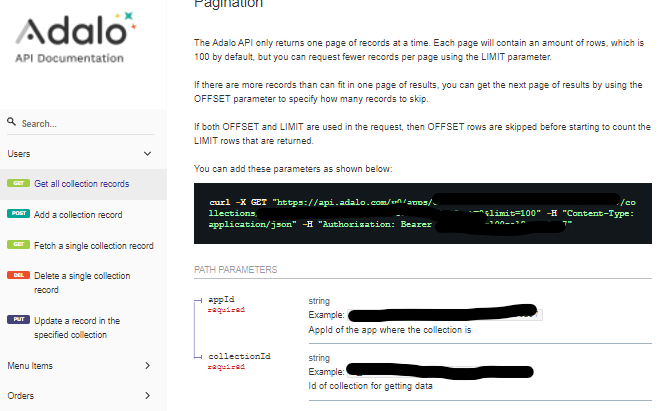The height and width of the screenshot is (411, 672).
Task: Click the redacted collectionId example value
Action: pos(440,371)
